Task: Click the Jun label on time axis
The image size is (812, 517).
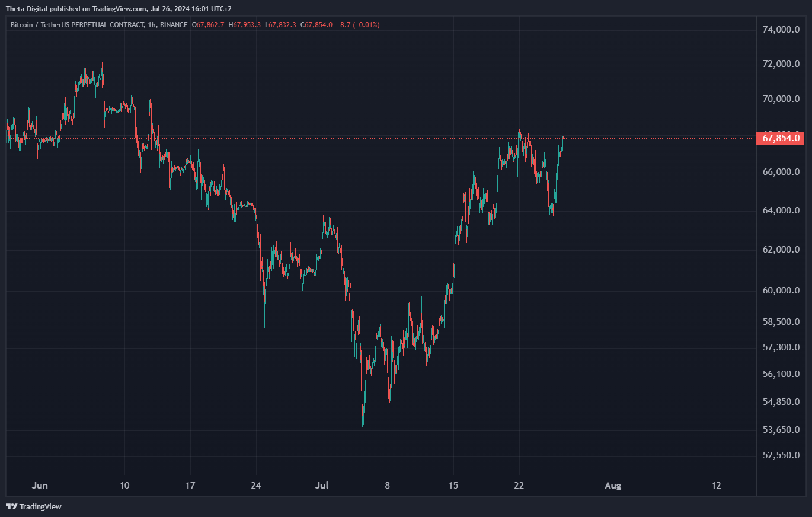Action: pyautogui.click(x=40, y=486)
